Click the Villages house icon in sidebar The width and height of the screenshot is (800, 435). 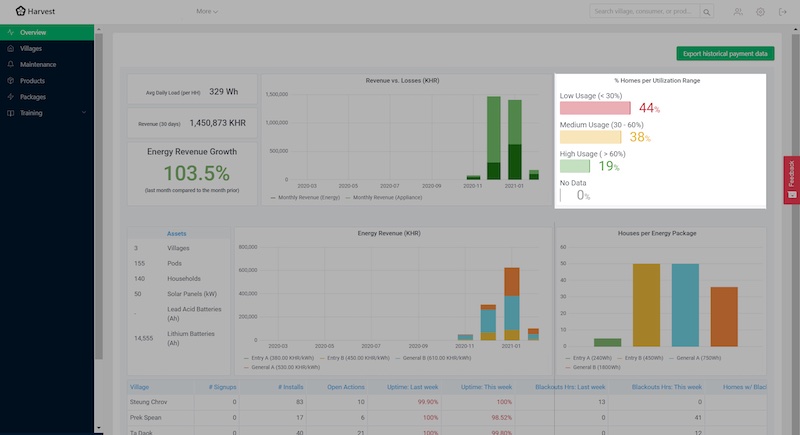tap(10, 48)
